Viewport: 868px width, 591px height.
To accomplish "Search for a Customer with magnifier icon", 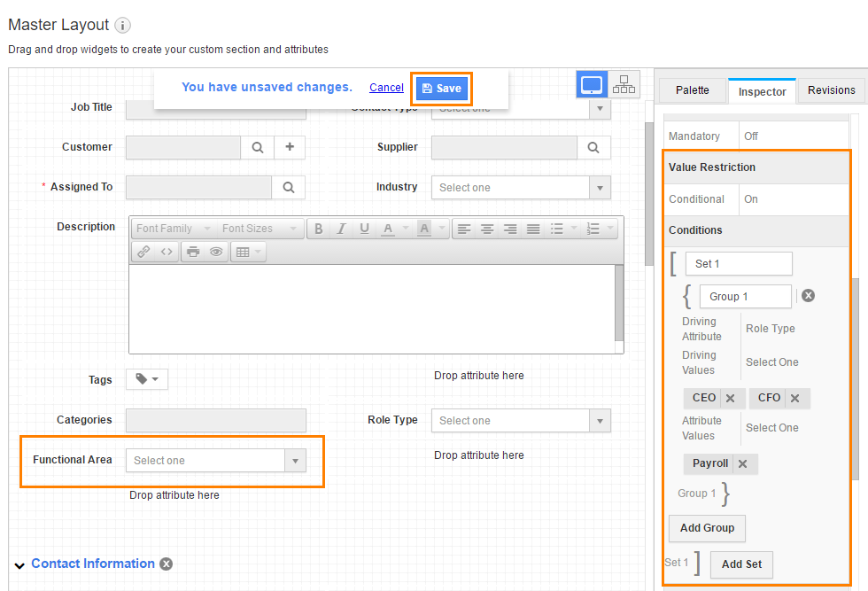I will pyautogui.click(x=258, y=147).
